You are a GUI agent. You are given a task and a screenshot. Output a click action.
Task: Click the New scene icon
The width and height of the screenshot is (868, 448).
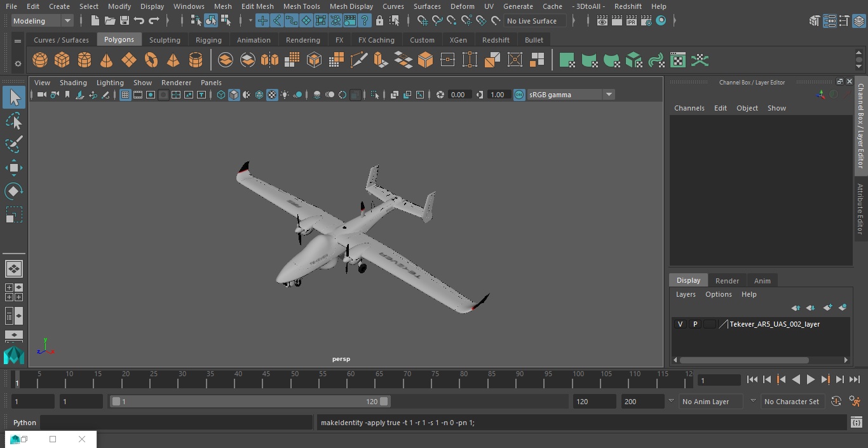tap(95, 21)
